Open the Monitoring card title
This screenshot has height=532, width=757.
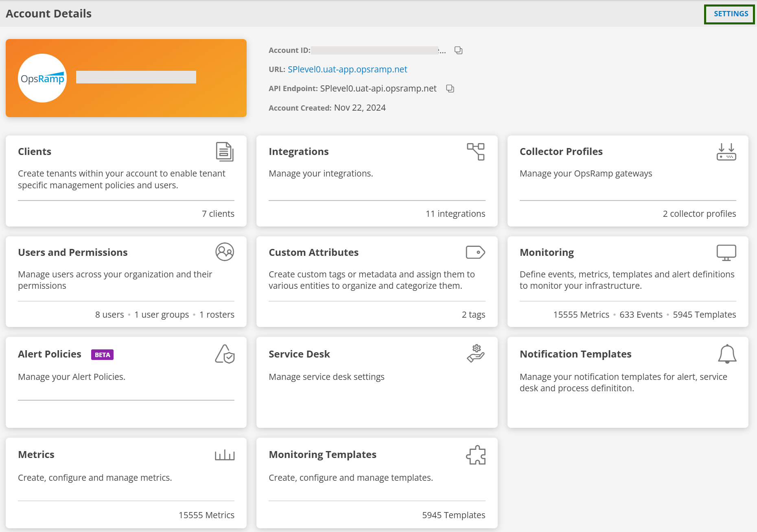[x=547, y=253]
